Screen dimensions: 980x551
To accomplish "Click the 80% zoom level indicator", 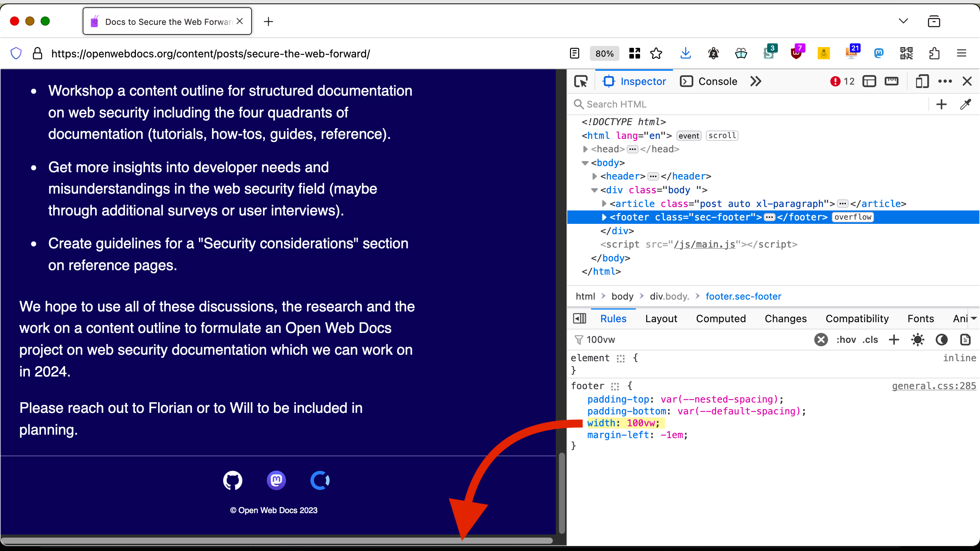I will click(604, 54).
